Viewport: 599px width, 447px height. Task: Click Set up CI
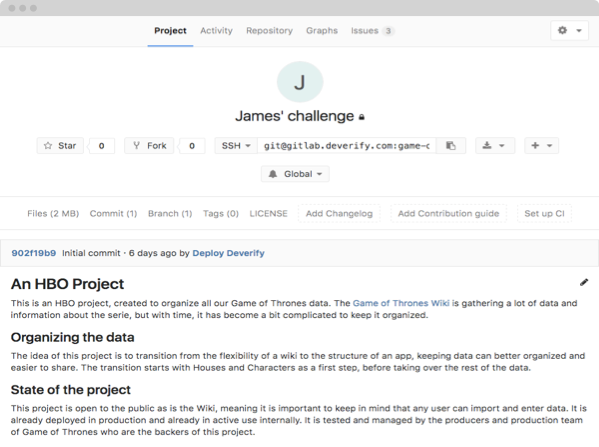click(x=544, y=213)
